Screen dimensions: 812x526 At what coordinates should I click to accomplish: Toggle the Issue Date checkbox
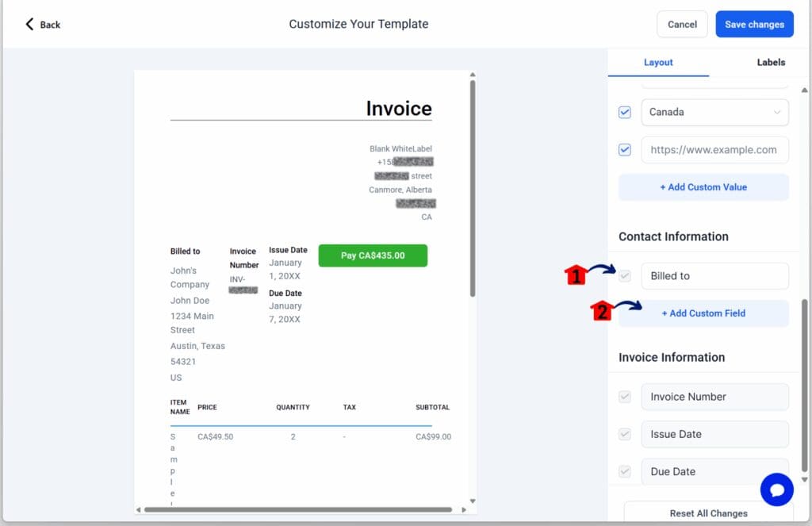(624, 434)
